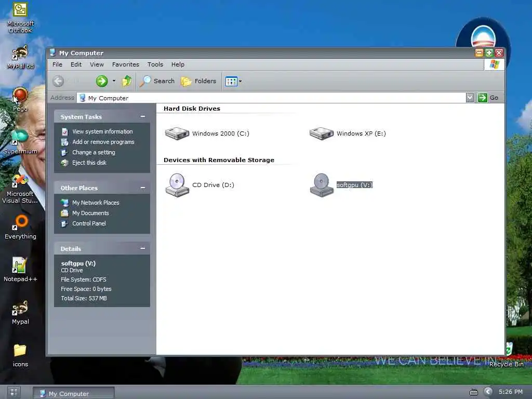Click the grayed Back arrow button
This screenshot has height=399, width=532.
pyautogui.click(x=58, y=81)
